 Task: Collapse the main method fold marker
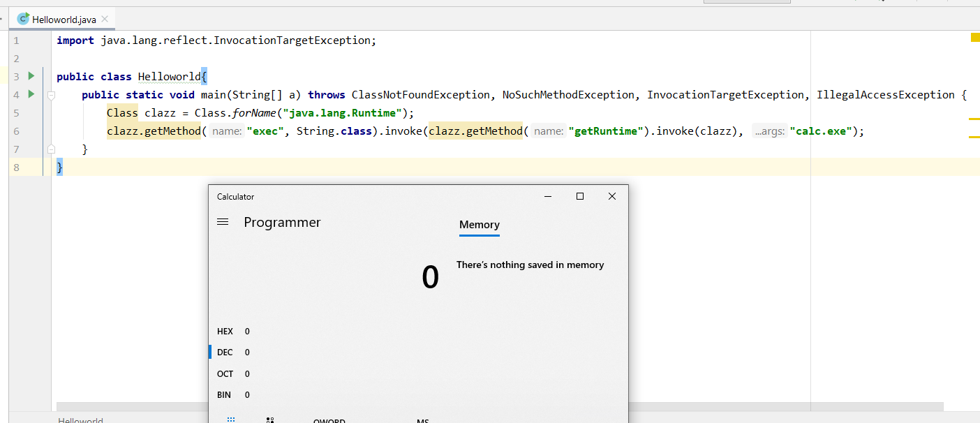click(51, 95)
